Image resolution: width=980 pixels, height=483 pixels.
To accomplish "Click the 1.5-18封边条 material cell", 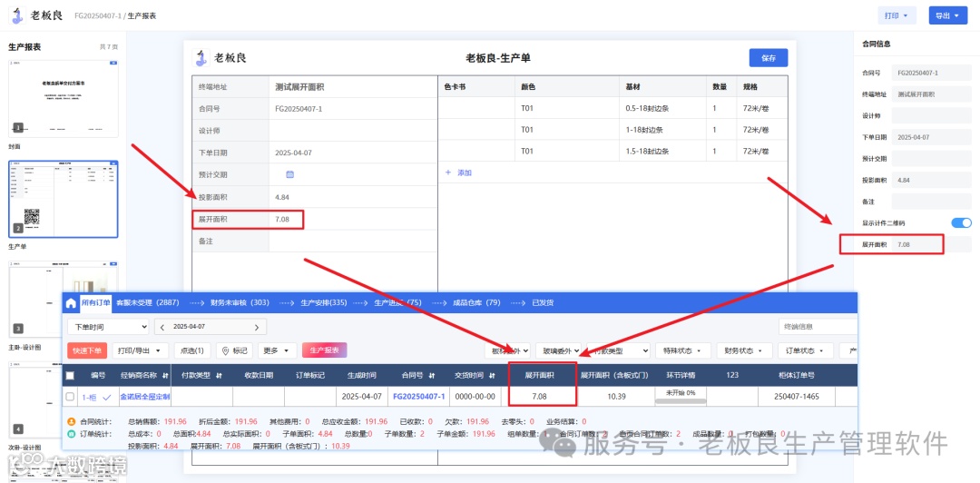I will [662, 152].
